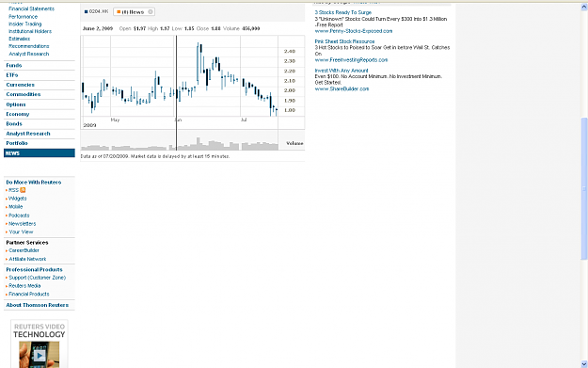
Task: Open the Newsletters link
Action: pos(23,224)
